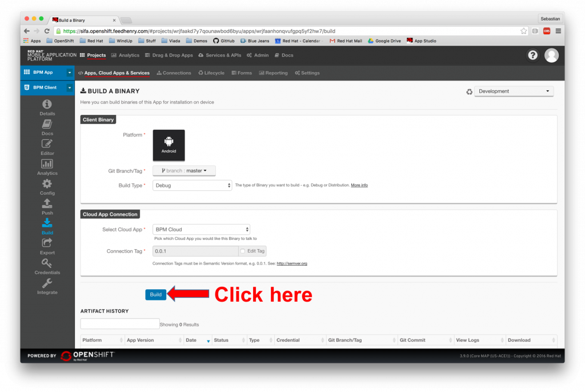Open the Push sidebar icon
This screenshot has width=585, height=392.
pyautogui.click(x=47, y=206)
